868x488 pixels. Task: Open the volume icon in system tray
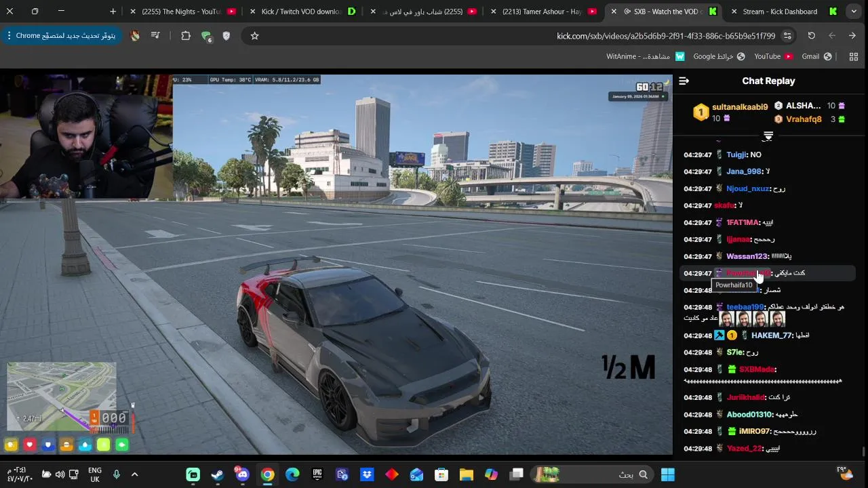pos(60,474)
